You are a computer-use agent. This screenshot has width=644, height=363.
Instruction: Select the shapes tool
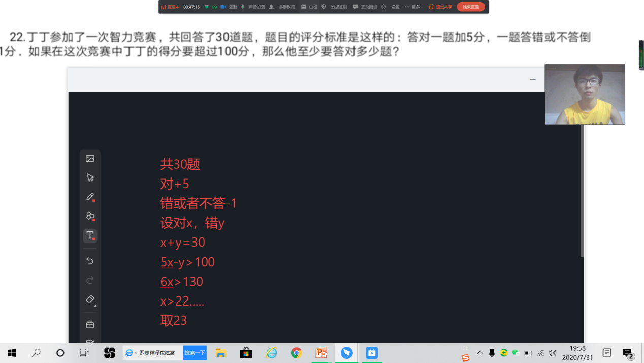click(90, 216)
